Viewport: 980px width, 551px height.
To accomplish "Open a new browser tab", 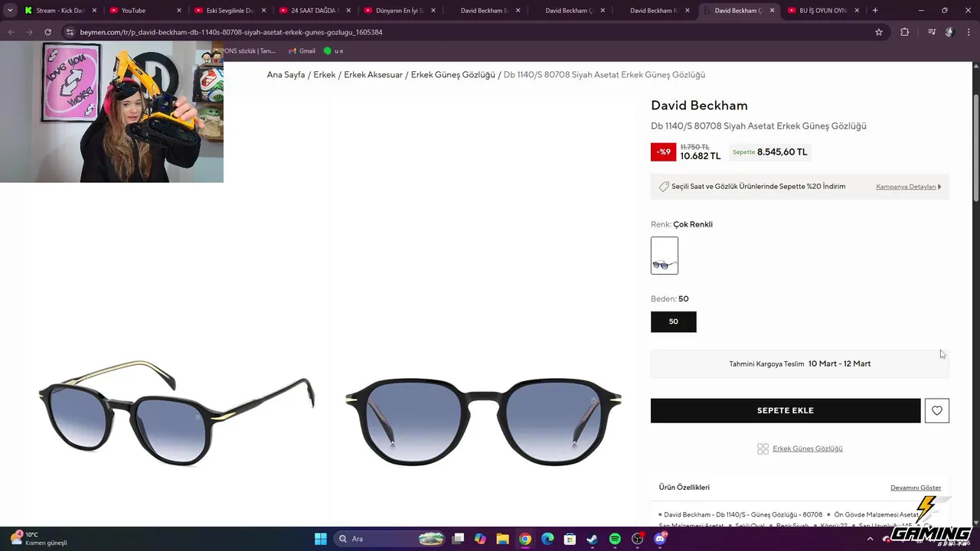I will pyautogui.click(x=875, y=11).
